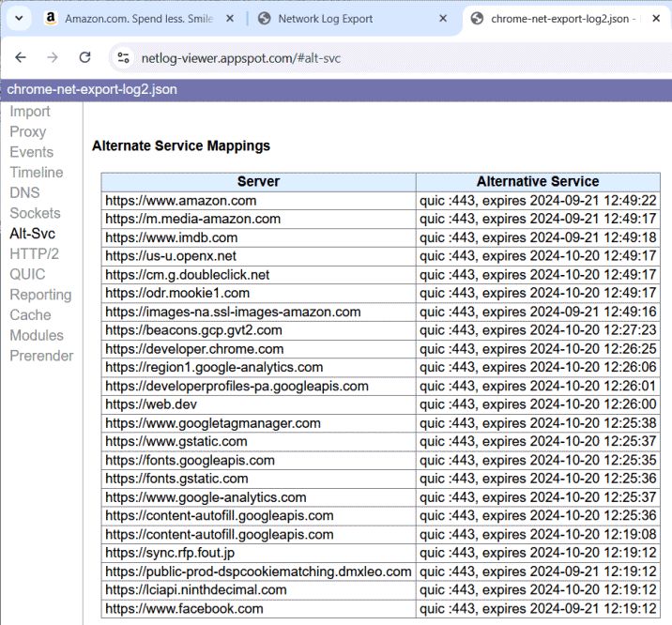Select the https://www.imdb.com cell
The height and width of the screenshot is (625, 672).
click(258, 237)
